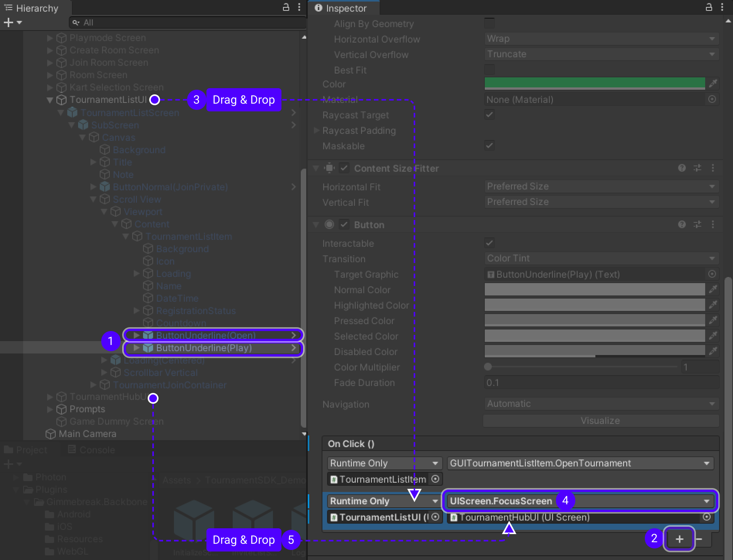The height and width of the screenshot is (560, 733).
Task: Open Button component help icon
Action: point(682,225)
